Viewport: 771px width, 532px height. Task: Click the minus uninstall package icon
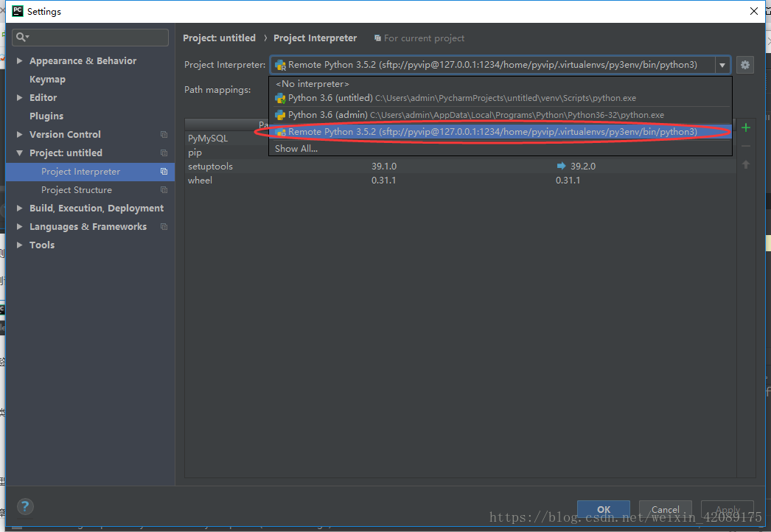point(745,147)
